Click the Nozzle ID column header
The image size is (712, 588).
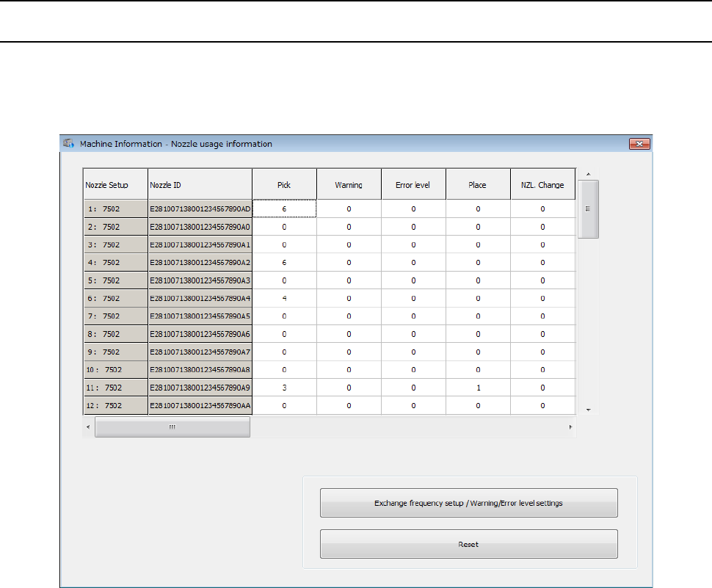[x=200, y=184]
